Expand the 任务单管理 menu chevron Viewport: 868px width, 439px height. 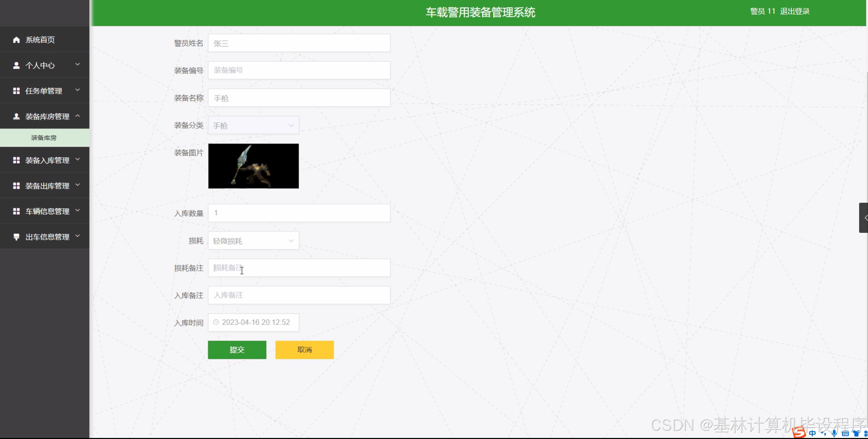point(78,90)
